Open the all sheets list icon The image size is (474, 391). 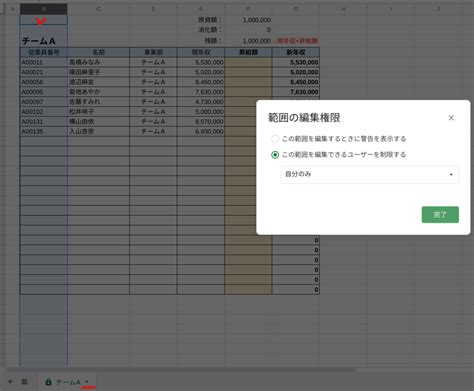pyautogui.click(x=24, y=382)
